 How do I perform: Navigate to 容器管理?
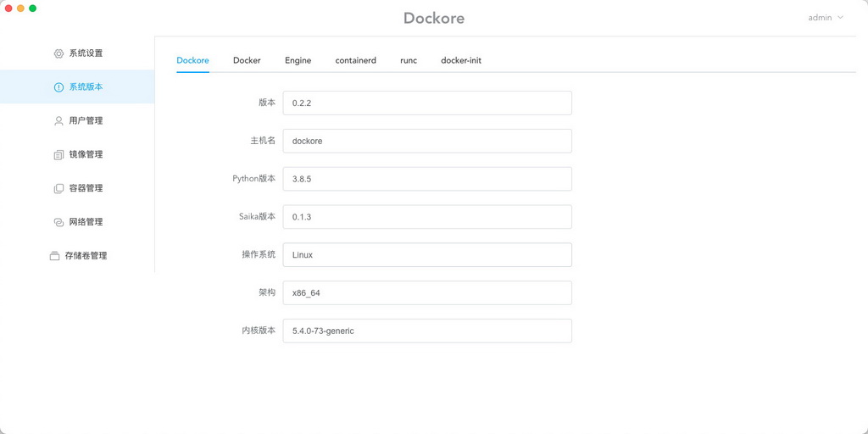(77, 188)
